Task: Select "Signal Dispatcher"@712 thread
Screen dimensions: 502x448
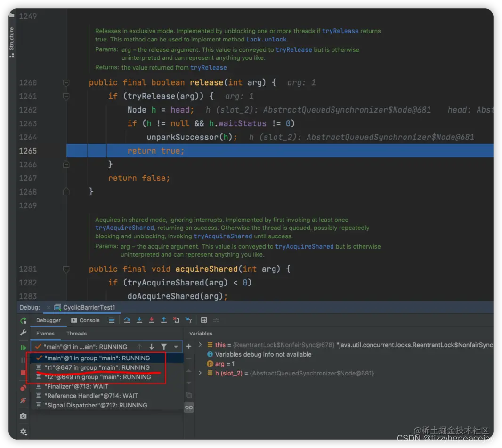Action: coord(107,406)
